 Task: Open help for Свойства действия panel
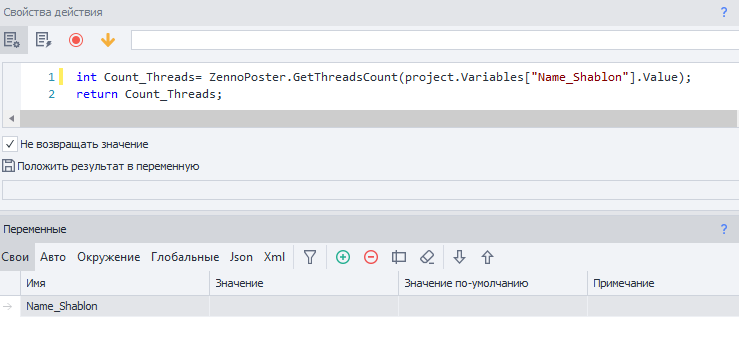pyautogui.click(x=724, y=12)
